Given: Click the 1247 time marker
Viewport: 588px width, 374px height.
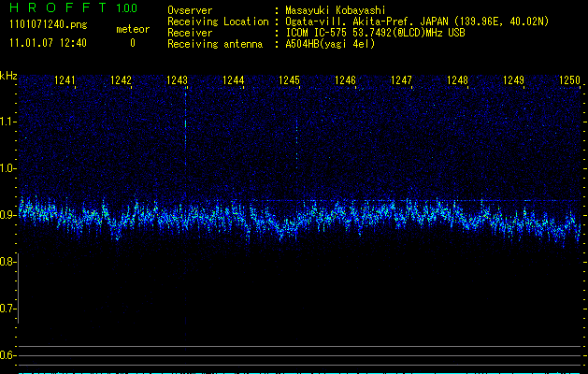Looking at the screenshot, I should (x=401, y=81).
